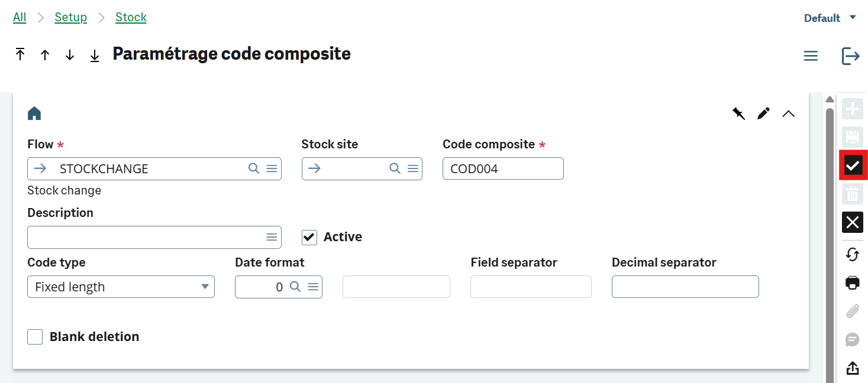Open the Flow lookup magnifier
This screenshot has height=383, width=868.
[x=253, y=168]
